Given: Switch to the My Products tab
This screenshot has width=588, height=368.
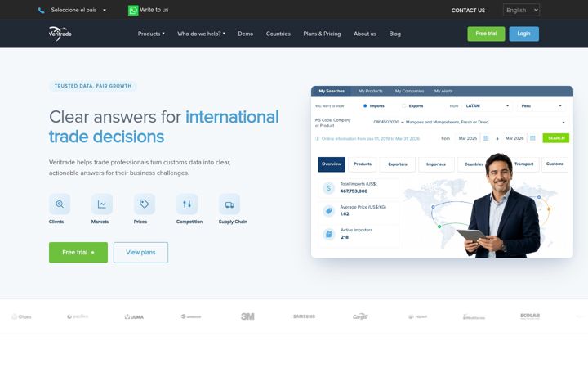Looking at the screenshot, I should [x=371, y=91].
